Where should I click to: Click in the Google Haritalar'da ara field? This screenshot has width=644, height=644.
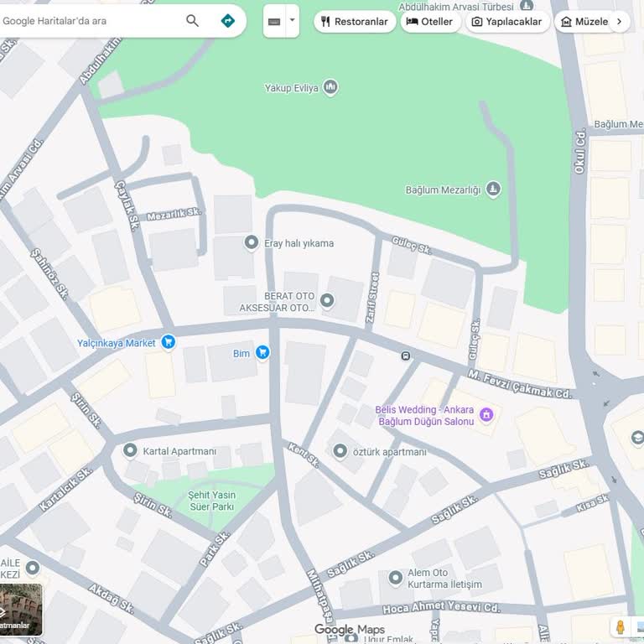pos(91,21)
